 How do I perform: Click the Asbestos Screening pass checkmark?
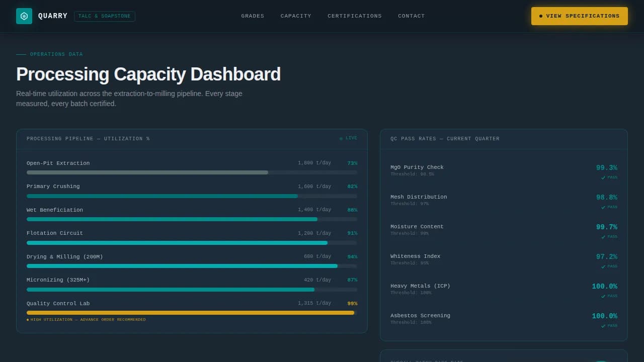[x=603, y=326]
